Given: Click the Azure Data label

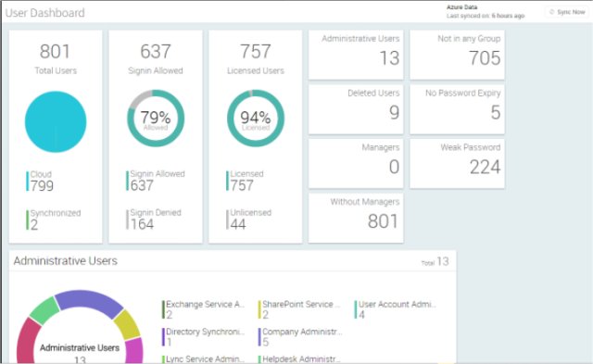Looking at the screenshot, I should click(461, 7).
